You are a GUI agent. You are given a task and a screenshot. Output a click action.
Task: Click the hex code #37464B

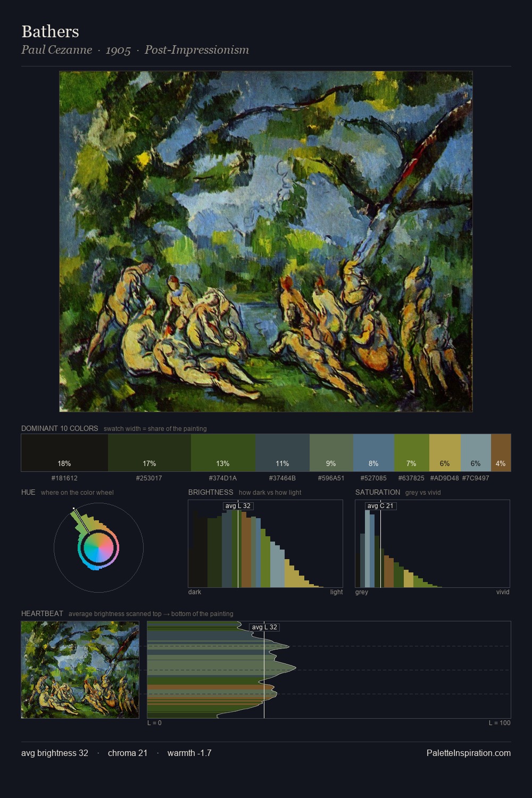pyautogui.click(x=282, y=478)
